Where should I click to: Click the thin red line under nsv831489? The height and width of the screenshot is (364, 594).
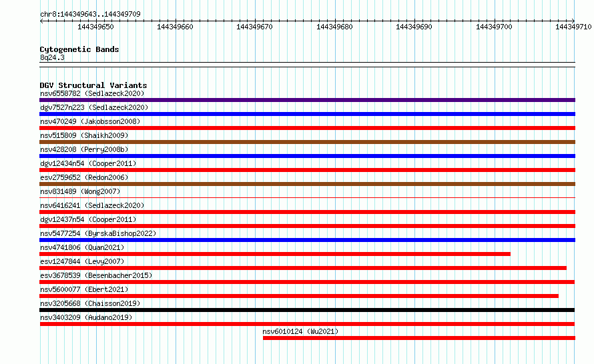click(x=307, y=197)
